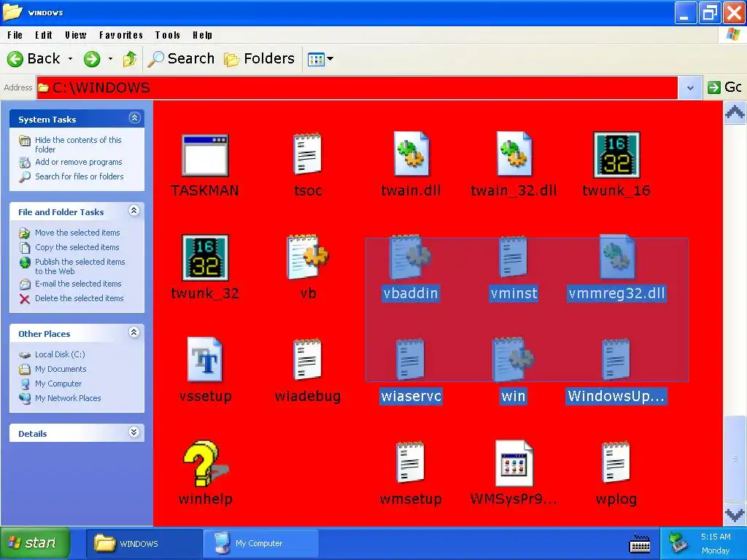Select the vssetup font file icon

[x=205, y=359]
